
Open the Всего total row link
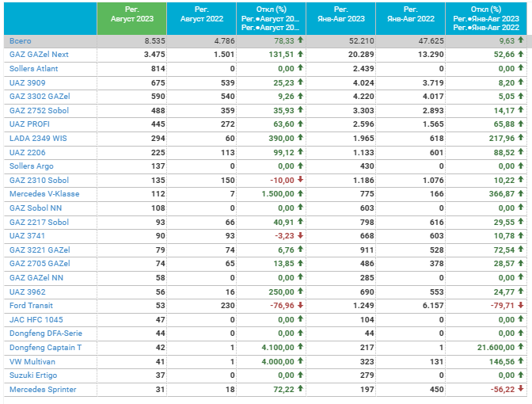pyautogui.click(x=21, y=41)
